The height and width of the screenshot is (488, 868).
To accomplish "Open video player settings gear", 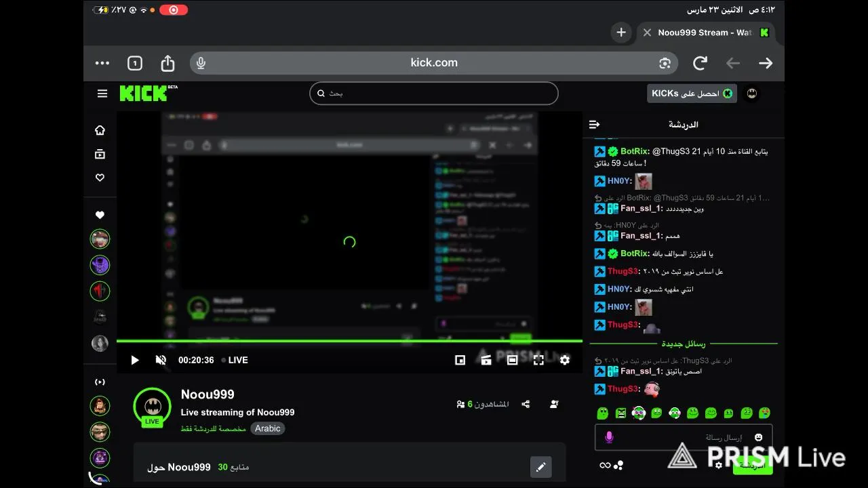I will (x=565, y=361).
